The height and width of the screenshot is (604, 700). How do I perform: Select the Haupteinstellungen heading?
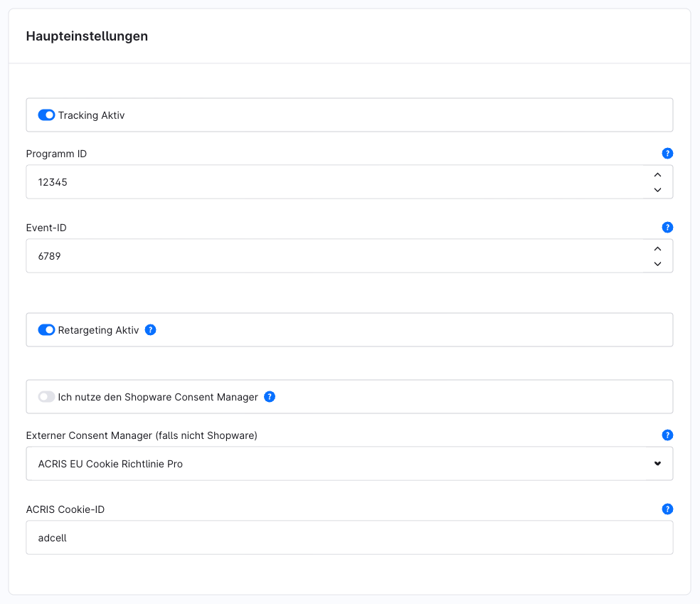click(87, 36)
